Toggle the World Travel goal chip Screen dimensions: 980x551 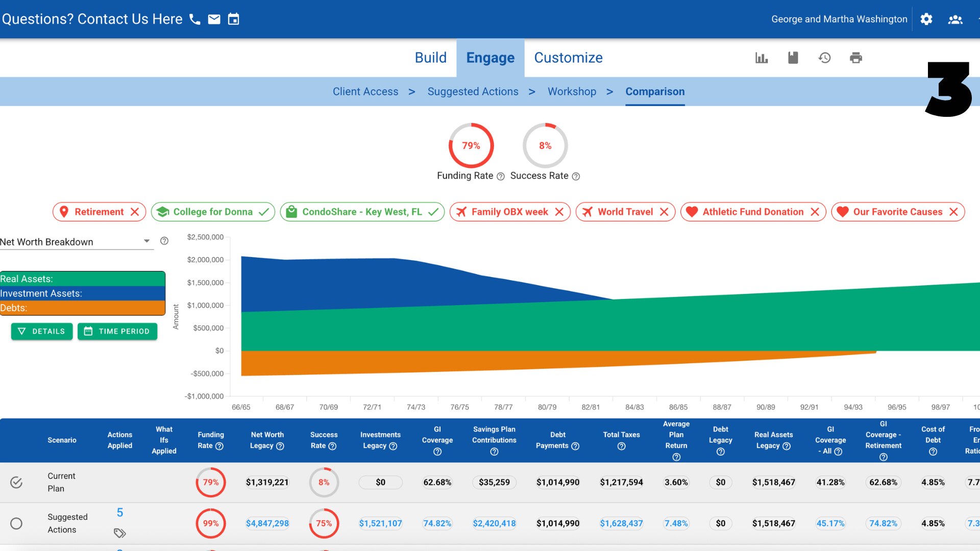pyautogui.click(x=625, y=212)
